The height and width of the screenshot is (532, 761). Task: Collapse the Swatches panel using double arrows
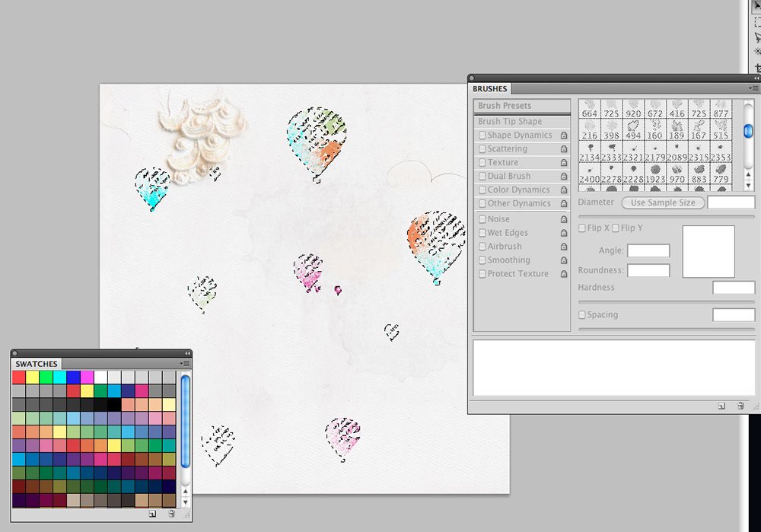(x=187, y=353)
